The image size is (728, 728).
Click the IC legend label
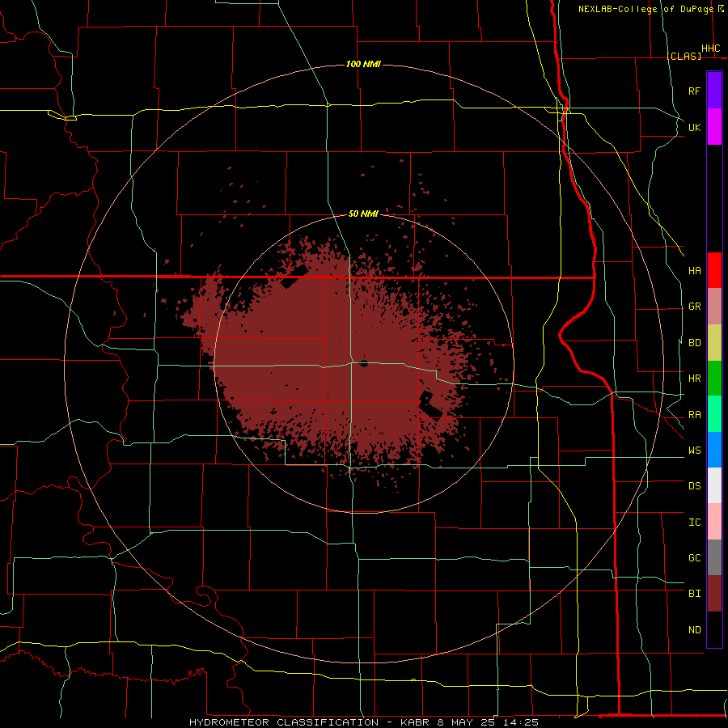[x=694, y=523]
